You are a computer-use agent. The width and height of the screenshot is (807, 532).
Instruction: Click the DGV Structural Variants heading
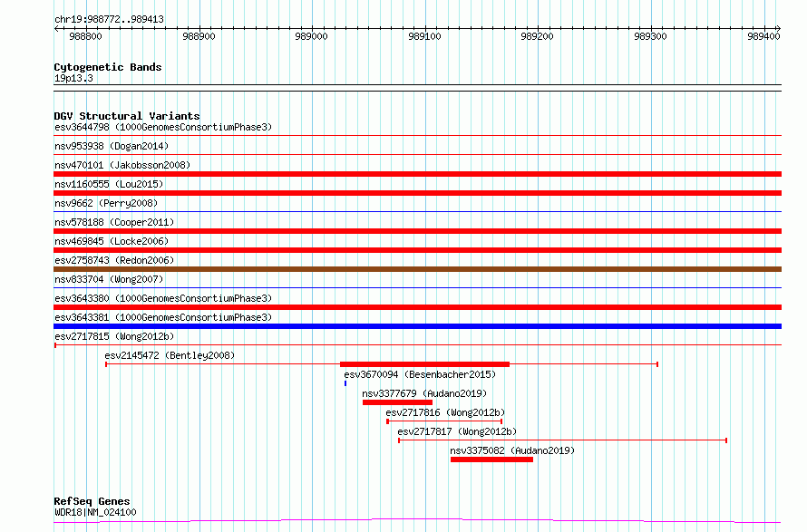tap(127, 116)
